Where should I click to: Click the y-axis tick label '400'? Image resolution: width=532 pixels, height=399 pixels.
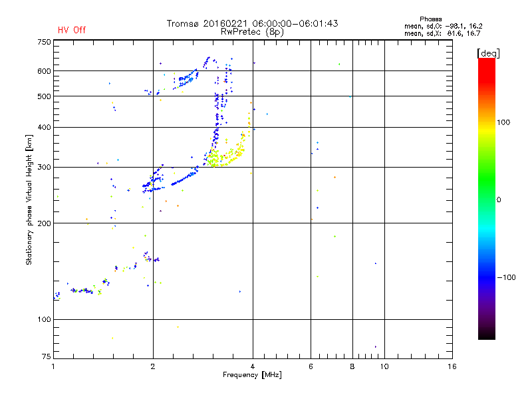pos(44,128)
